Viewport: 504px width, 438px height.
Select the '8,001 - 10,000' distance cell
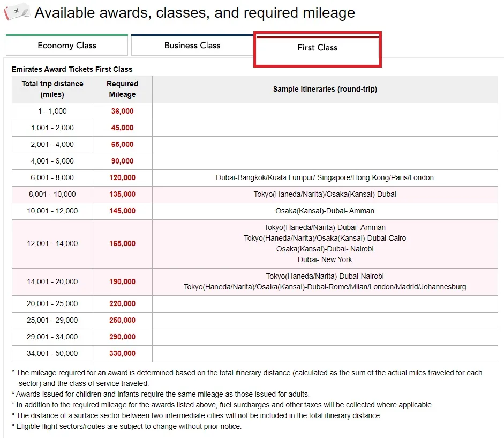pos(52,195)
